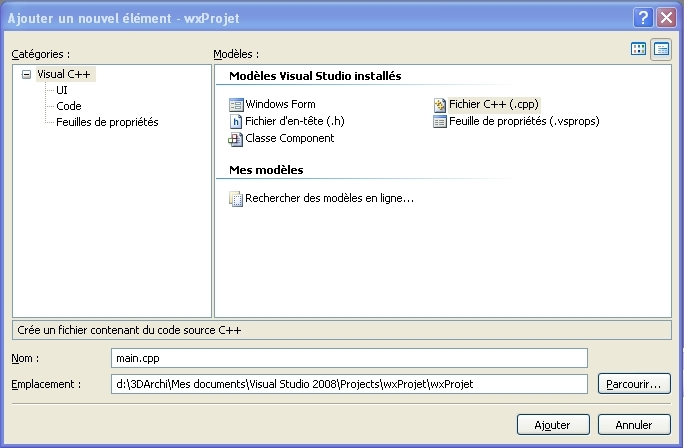Image resolution: width=684 pixels, height=448 pixels.
Task: Click the Rechercher des modèles en ligne icon
Action: tap(236, 198)
